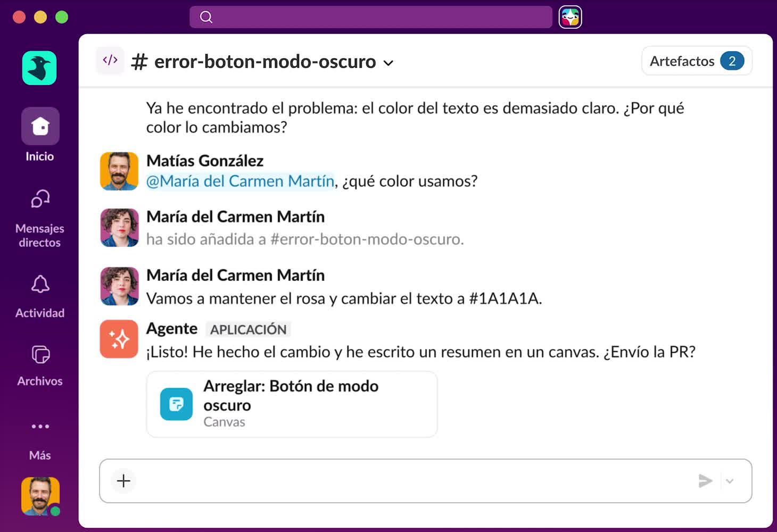Open María avatar beside 'ha sido añadida'

(119, 228)
